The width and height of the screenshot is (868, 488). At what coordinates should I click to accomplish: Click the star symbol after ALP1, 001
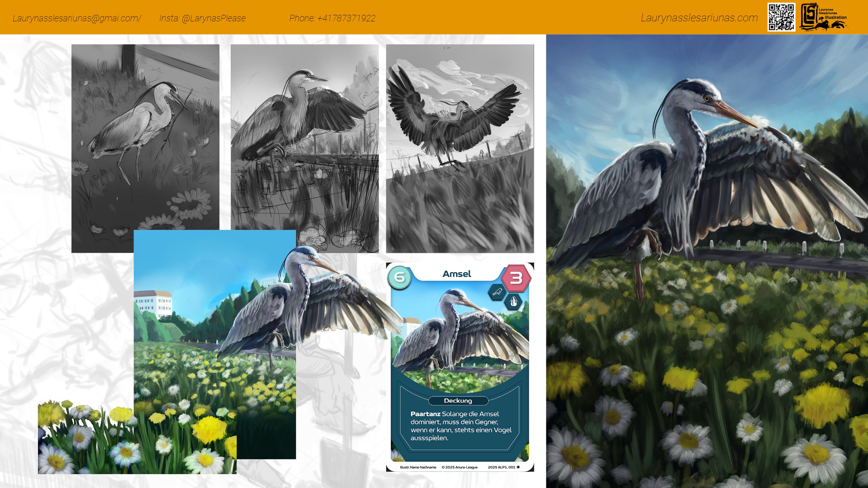click(518, 467)
